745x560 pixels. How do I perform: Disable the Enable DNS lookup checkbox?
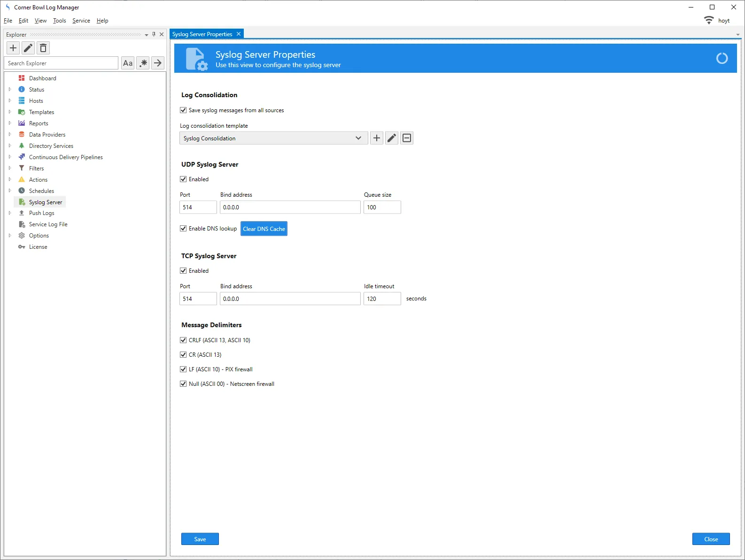pyautogui.click(x=183, y=229)
